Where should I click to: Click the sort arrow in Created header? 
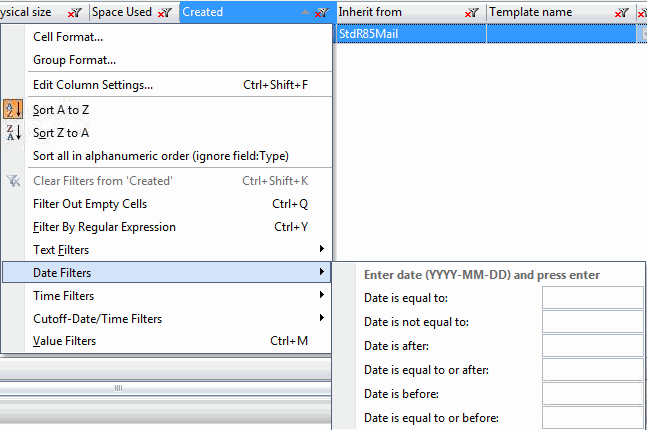click(305, 12)
